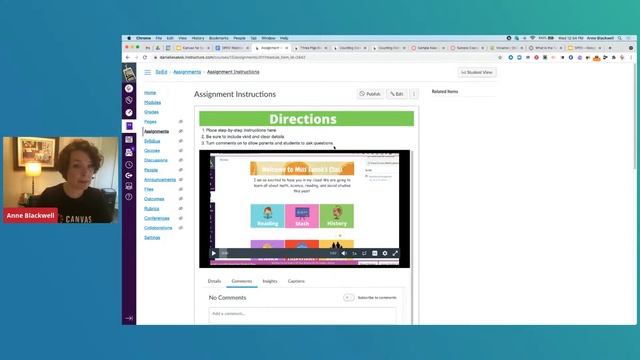Open the Chrome Bookmarks menu

tap(218, 38)
